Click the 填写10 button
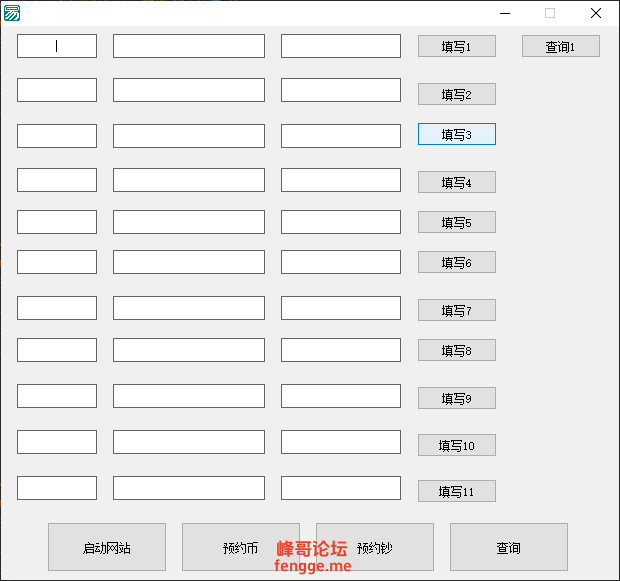The width and height of the screenshot is (620, 581). pyautogui.click(x=457, y=445)
